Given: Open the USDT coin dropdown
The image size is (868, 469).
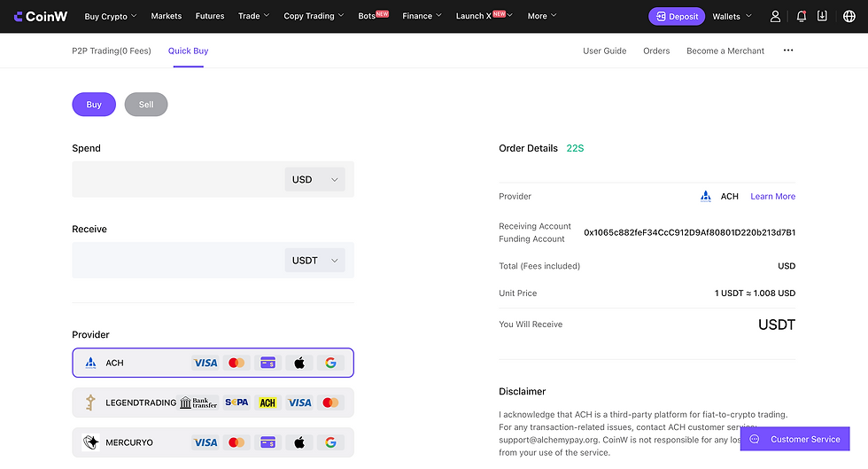Looking at the screenshot, I should (315, 261).
